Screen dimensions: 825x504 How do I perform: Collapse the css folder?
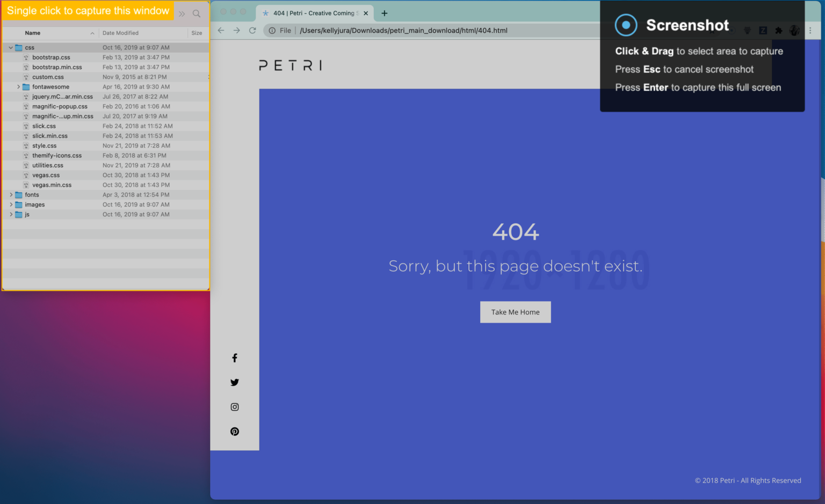pos(10,47)
